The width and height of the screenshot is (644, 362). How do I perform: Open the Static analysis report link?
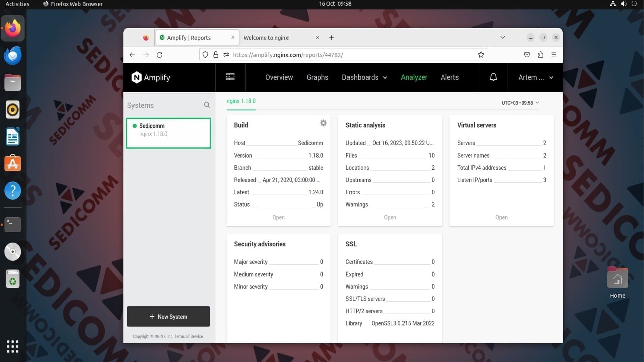(x=390, y=217)
